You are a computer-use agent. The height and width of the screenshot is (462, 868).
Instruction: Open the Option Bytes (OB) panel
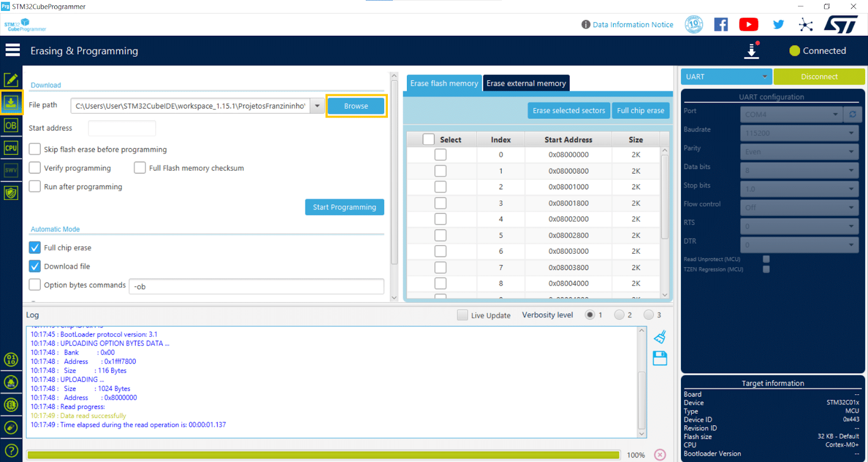click(11, 125)
